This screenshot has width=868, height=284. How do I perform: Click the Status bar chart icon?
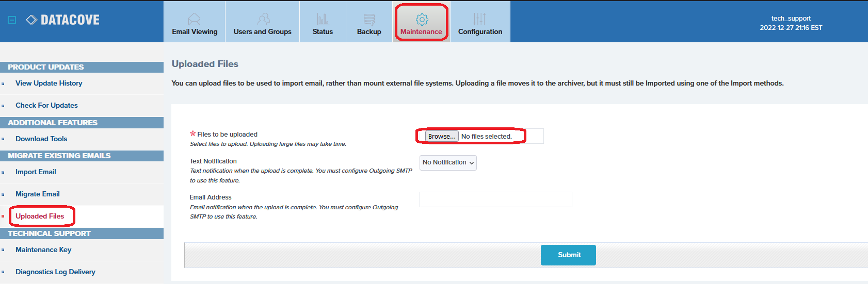[x=323, y=20]
